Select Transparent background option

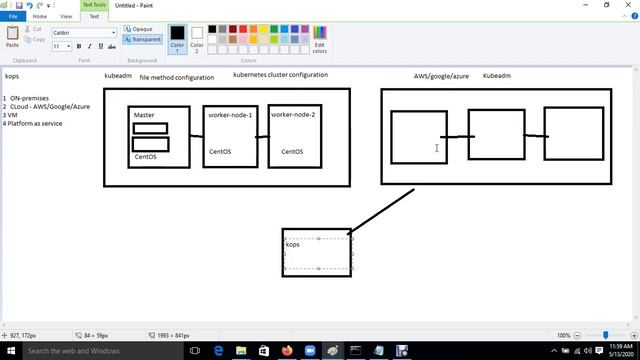142,40
